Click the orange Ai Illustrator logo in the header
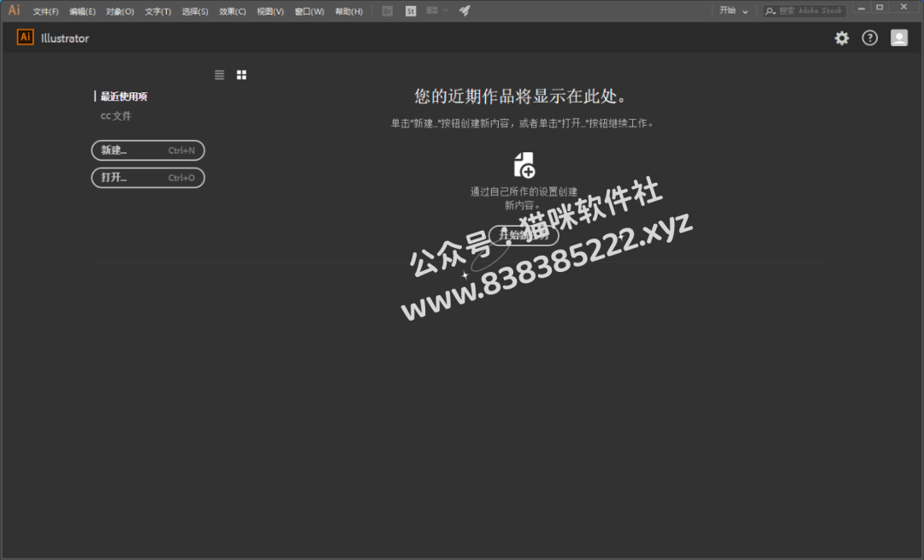This screenshot has height=560, width=924. [25, 38]
